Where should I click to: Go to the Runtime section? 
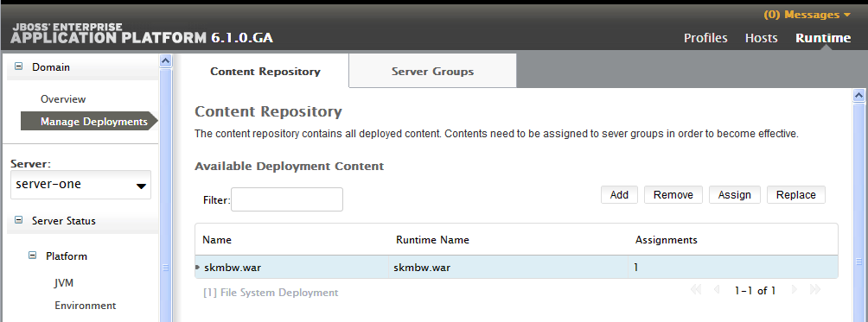point(823,38)
